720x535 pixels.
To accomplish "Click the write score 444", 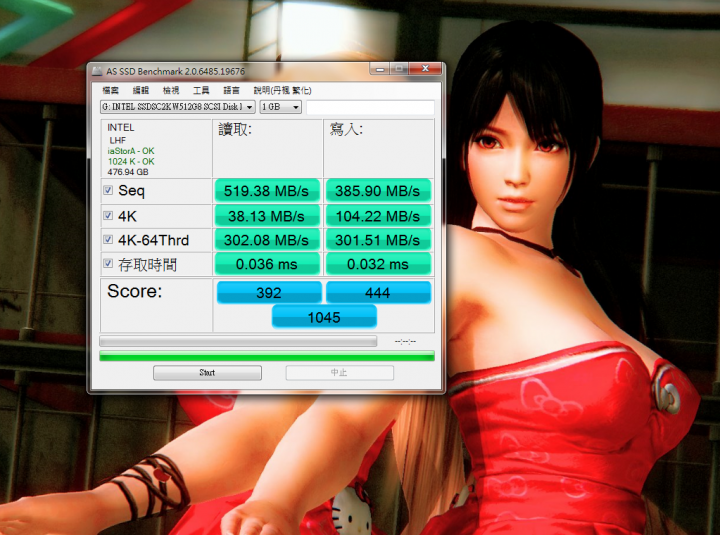I will coord(378,293).
